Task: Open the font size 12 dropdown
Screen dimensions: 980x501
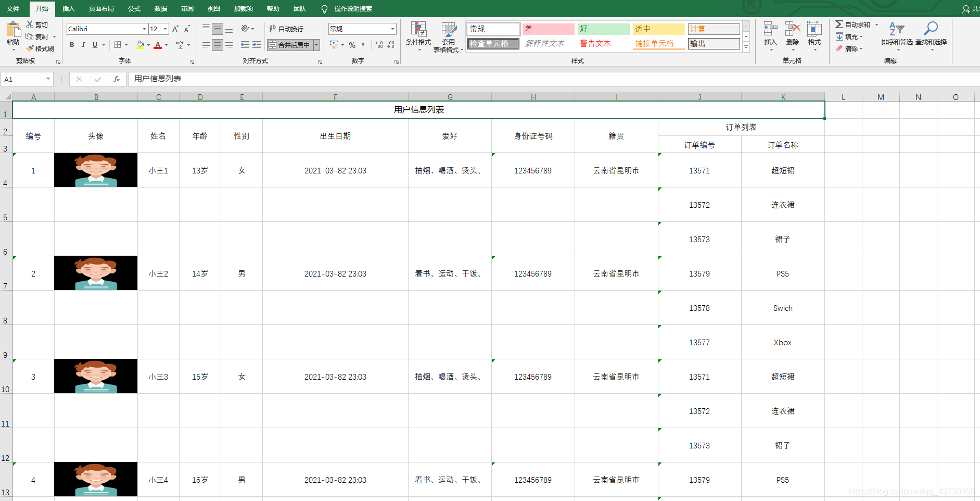Action: [x=165, y=29]
